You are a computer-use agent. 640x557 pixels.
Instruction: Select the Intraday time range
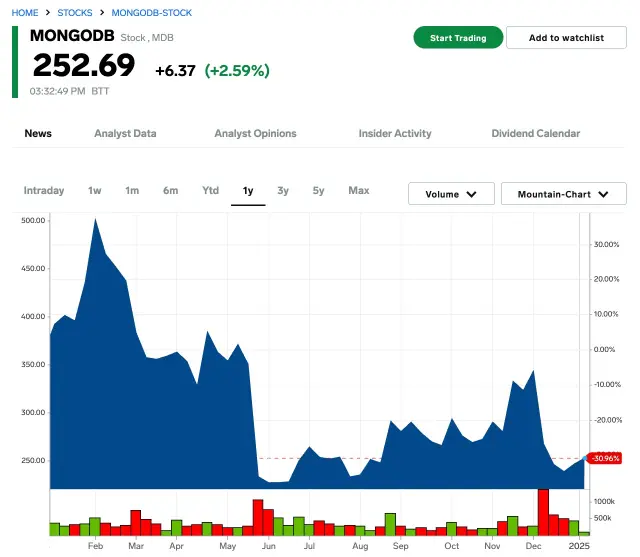(44, 190)
